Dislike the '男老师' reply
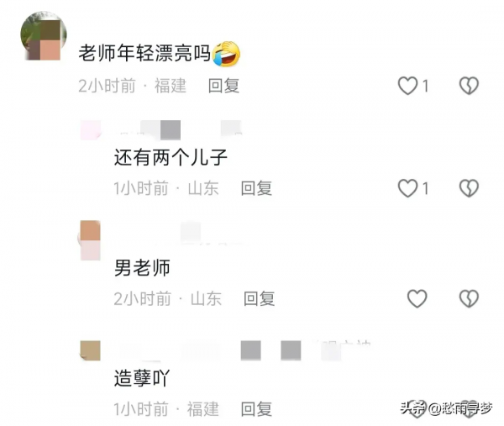Viewport: 504px width, 426px height. pos(469,298)
